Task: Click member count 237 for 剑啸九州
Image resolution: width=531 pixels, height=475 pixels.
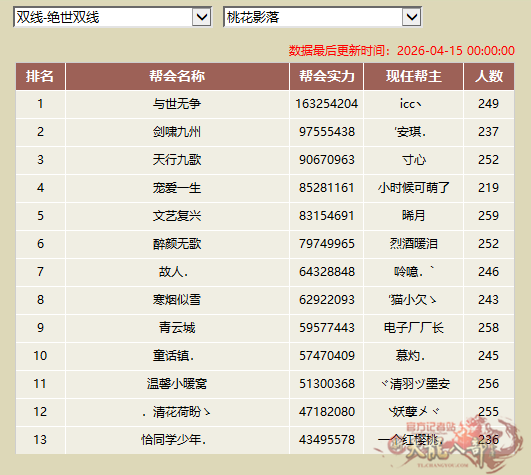Action: point(488,132)
